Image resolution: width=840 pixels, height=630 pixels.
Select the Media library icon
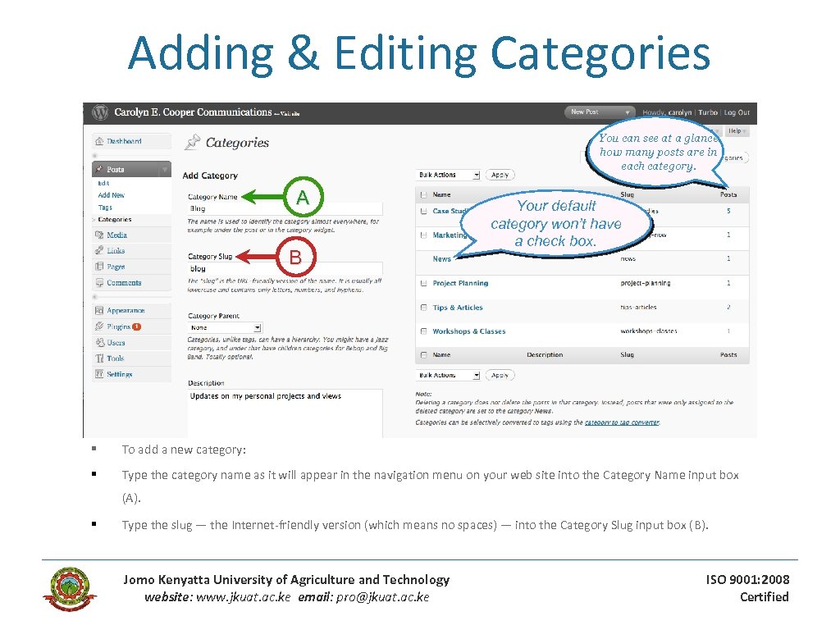pos(100,235)
